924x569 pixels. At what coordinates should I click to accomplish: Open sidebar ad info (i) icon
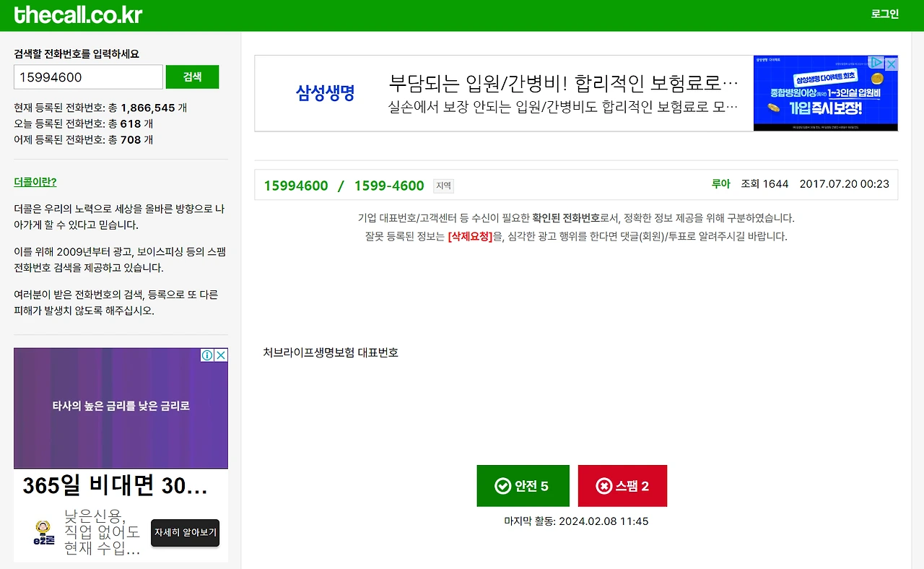tap(207, 355)
